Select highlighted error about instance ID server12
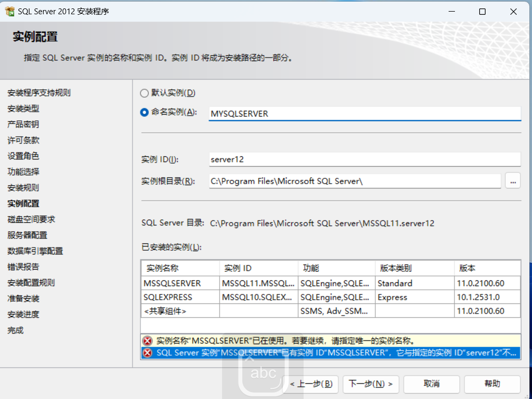The width and height of the screenshot is (532, 399). click(x=331, y=353)
